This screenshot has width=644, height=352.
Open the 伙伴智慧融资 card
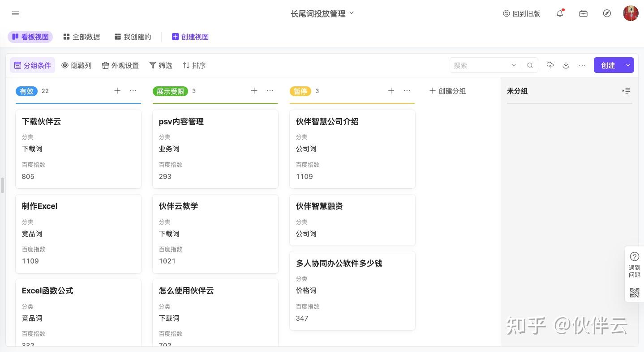click(352, 220)
